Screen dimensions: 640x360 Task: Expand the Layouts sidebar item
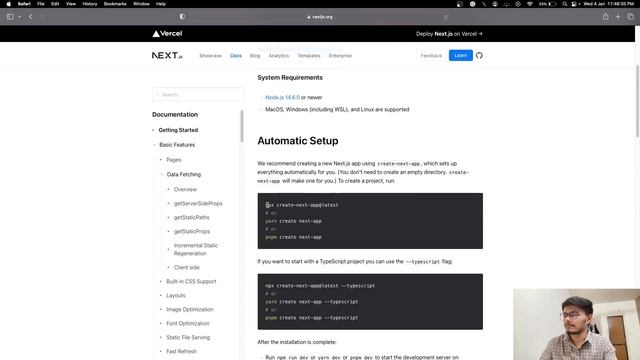click(176, 295)
